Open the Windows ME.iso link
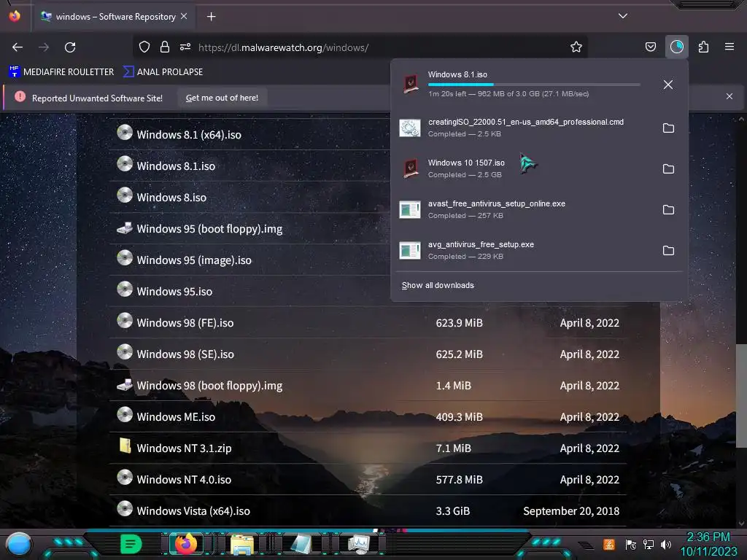The width and height of the screenshot is (747, 560). pos(176,417)
